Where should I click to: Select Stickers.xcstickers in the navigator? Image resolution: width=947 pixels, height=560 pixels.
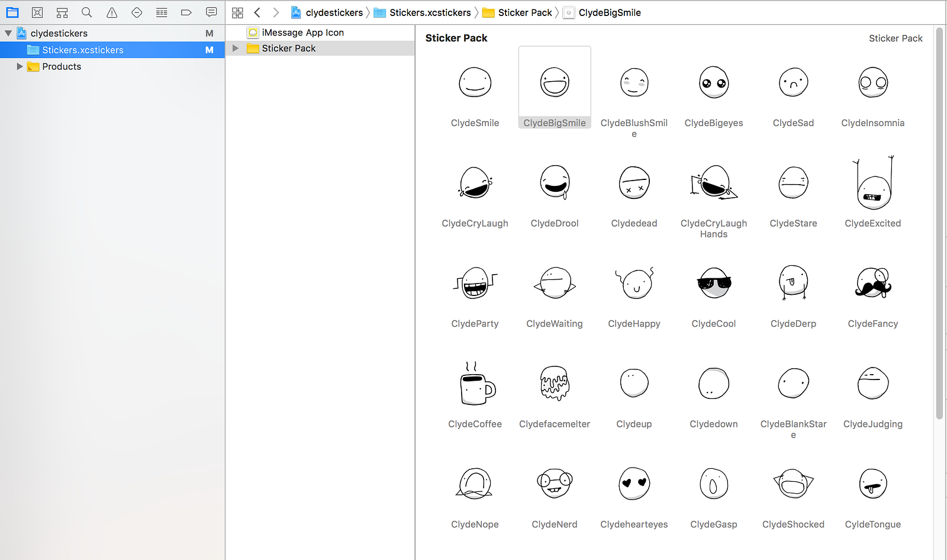[112, 50]
